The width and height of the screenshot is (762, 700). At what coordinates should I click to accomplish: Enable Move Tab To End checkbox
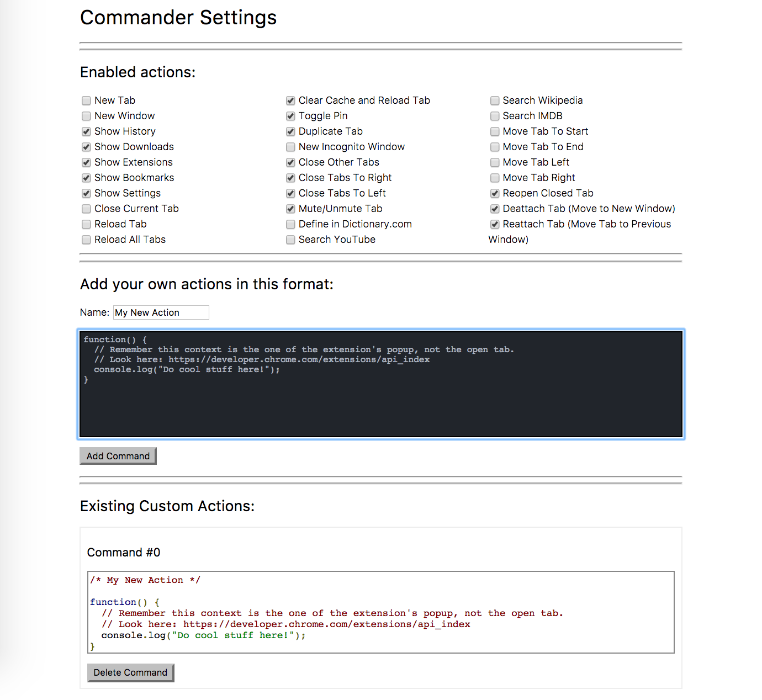click(x=495, y=147)
